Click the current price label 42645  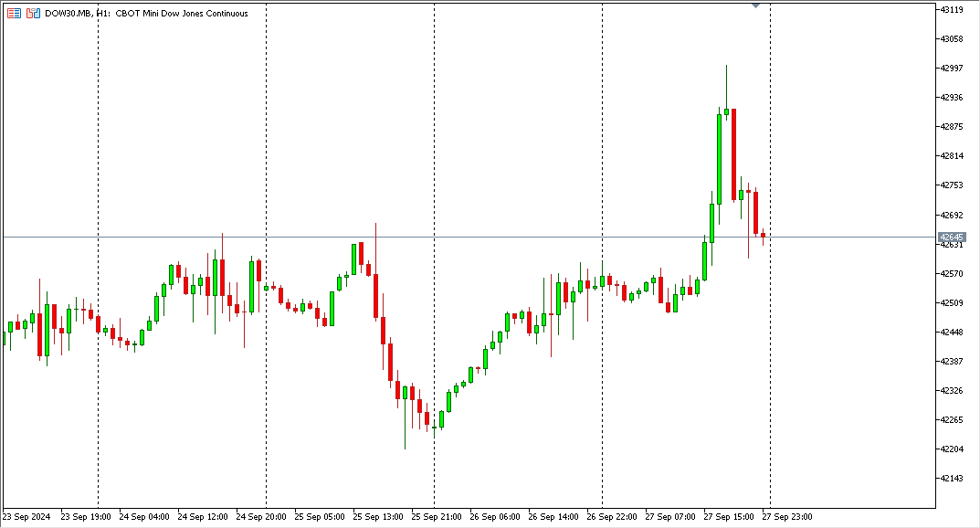pos(952,238)
